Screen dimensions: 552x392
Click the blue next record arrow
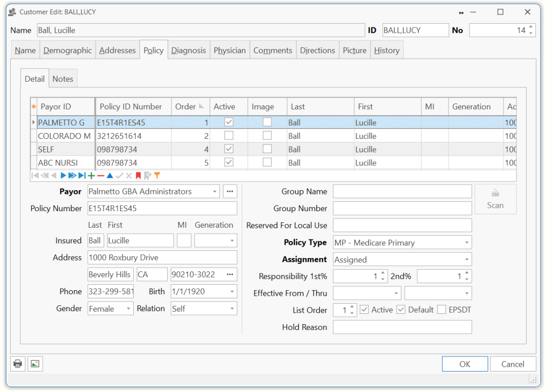63,176
